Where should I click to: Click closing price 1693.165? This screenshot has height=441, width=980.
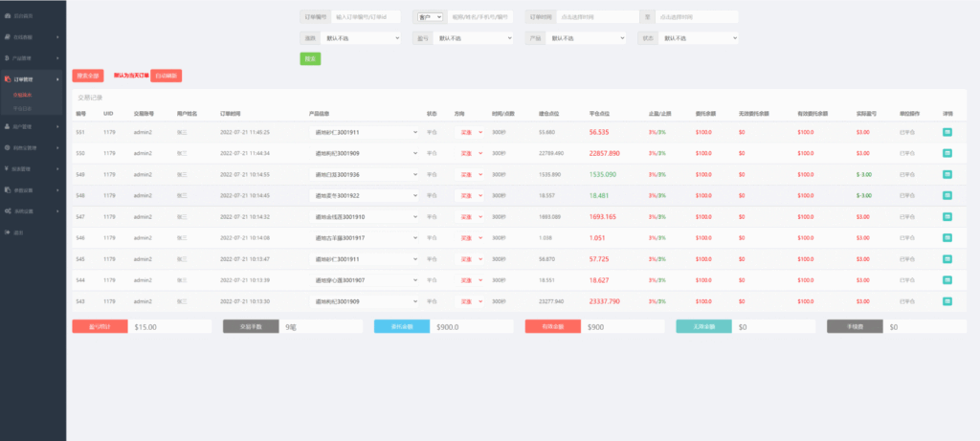pos(603,217)
